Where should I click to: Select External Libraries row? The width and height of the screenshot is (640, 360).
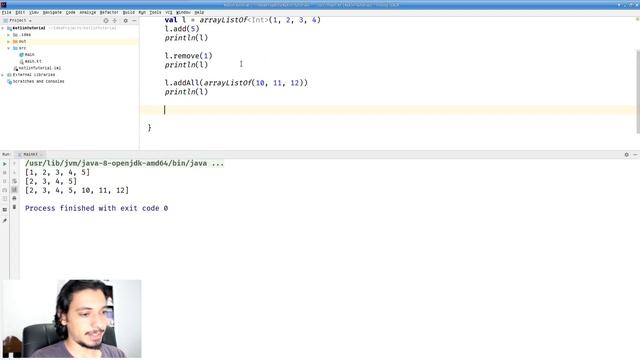[x=69, y=75]
